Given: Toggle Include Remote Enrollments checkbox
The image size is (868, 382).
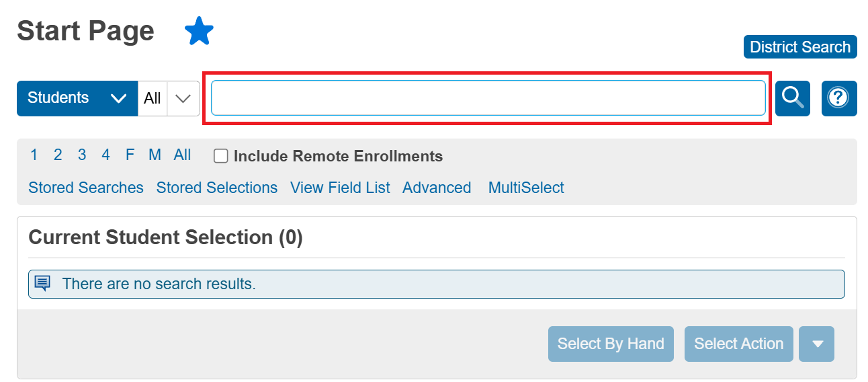Looking at the screenshot, I should (220, 156).
